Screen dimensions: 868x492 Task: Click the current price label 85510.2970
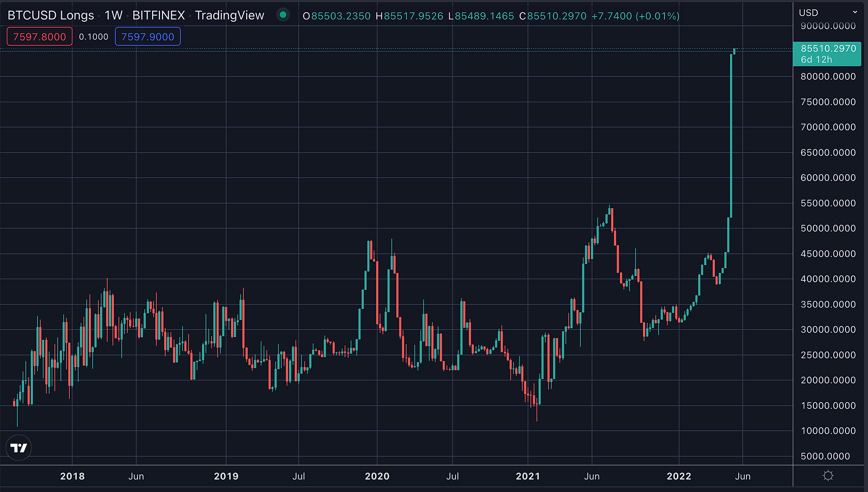tap(828, 48)
